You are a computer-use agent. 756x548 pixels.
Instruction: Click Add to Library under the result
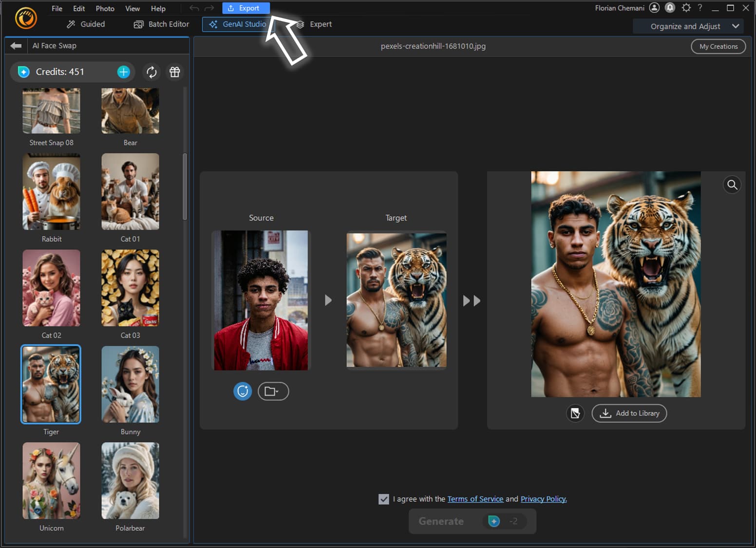click(x=629, y=413)
